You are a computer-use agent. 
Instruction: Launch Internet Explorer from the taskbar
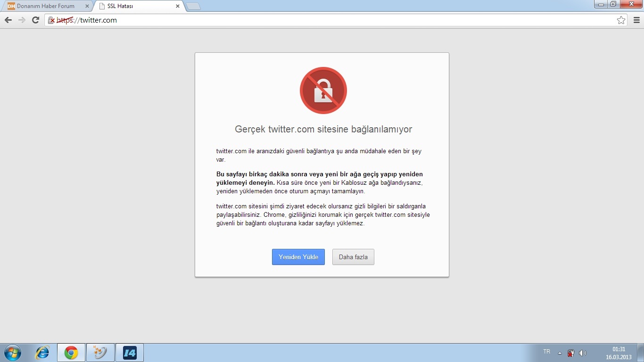pyautogui.click(x=41, y=352)
